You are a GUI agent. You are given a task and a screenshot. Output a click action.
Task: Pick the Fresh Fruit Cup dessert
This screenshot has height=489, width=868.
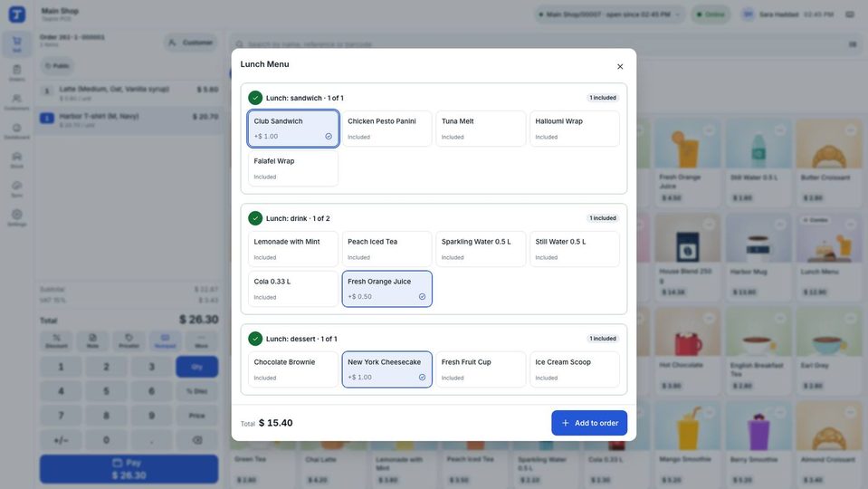click(x=481, y=369)
